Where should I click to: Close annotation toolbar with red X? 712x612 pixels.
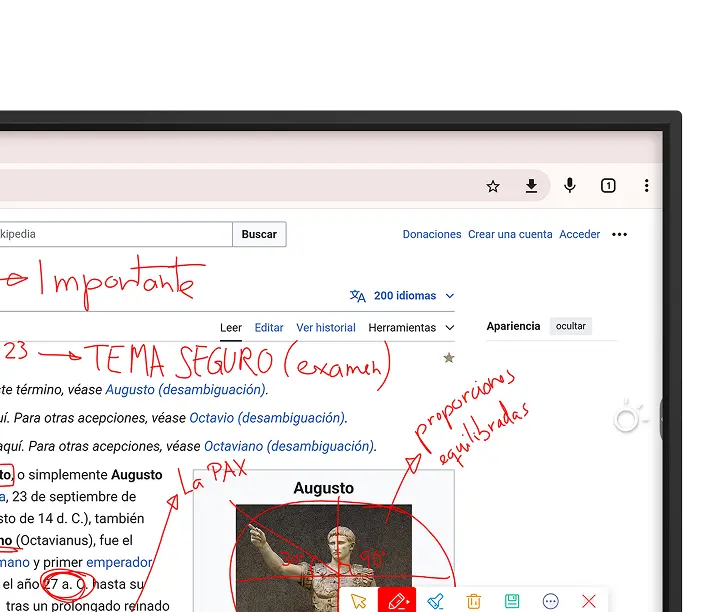[x=589, y=601]
